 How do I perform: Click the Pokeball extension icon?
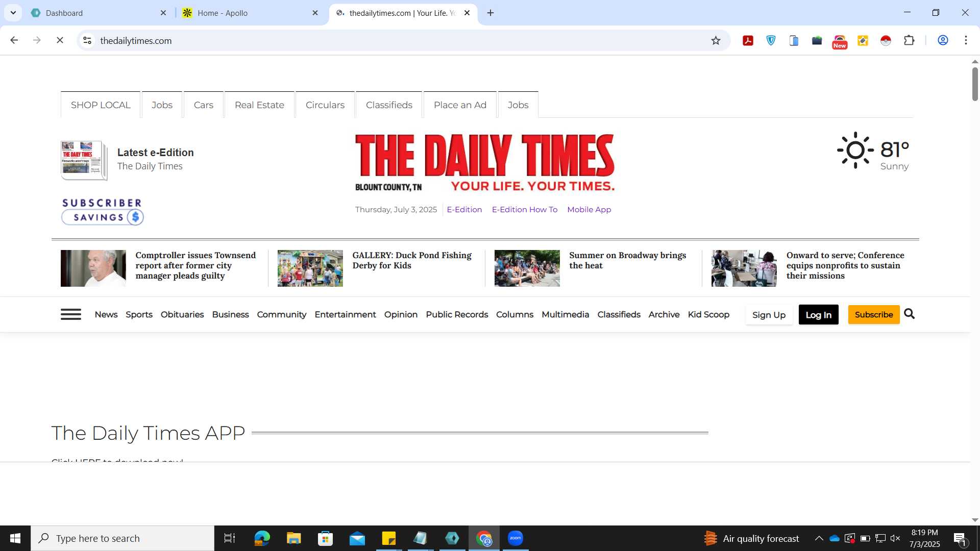click(886, 41)
